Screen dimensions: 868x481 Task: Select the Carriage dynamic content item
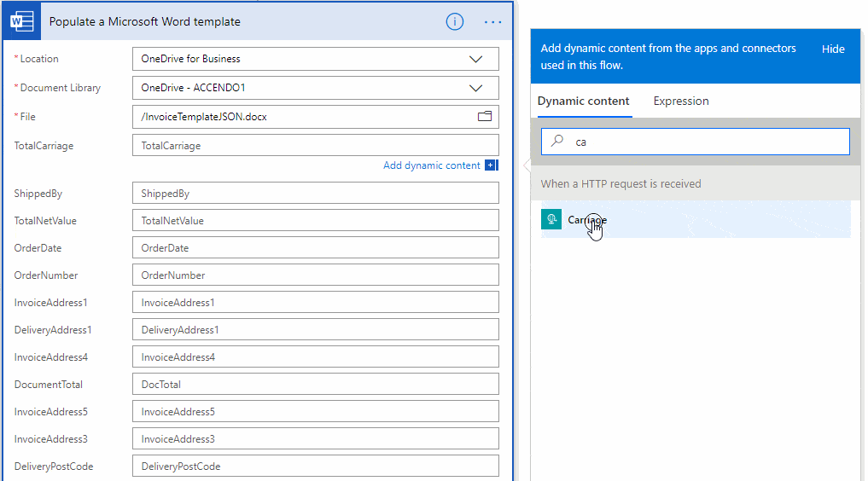point(696,219)
